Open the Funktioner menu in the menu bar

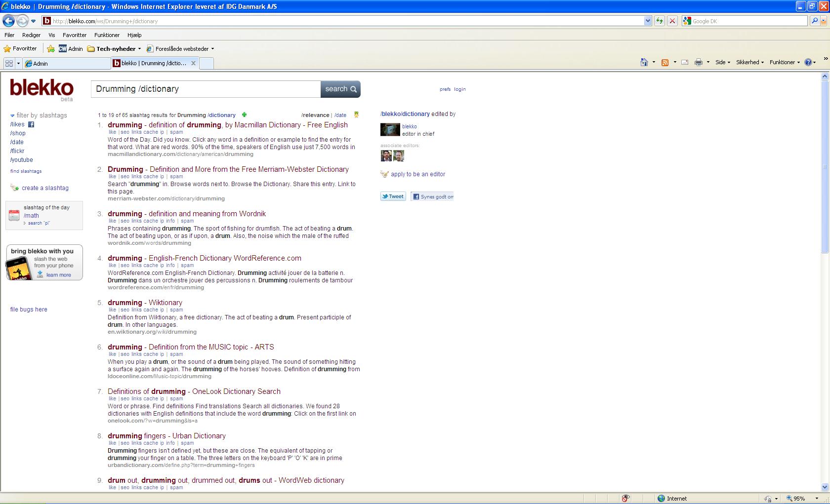pos(107,35)
